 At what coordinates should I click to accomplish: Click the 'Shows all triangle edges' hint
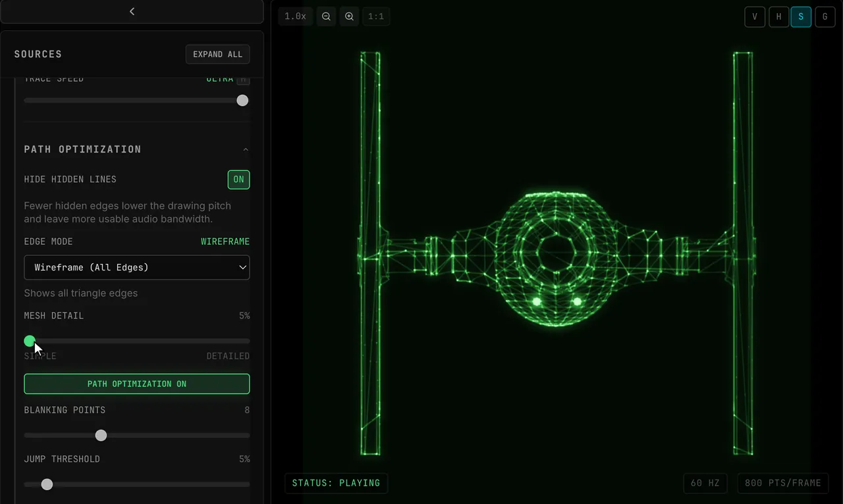81,293
